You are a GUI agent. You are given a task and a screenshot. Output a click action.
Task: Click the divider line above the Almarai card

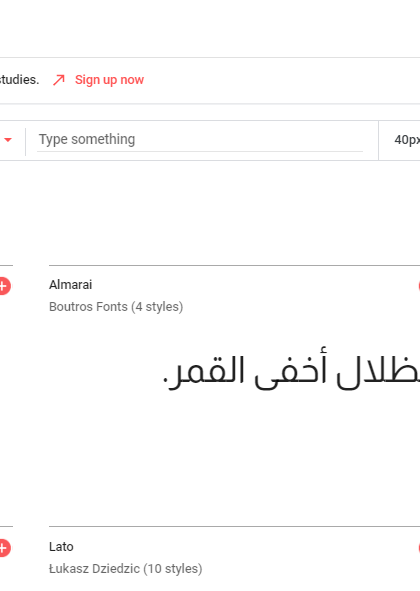[235, 265]
